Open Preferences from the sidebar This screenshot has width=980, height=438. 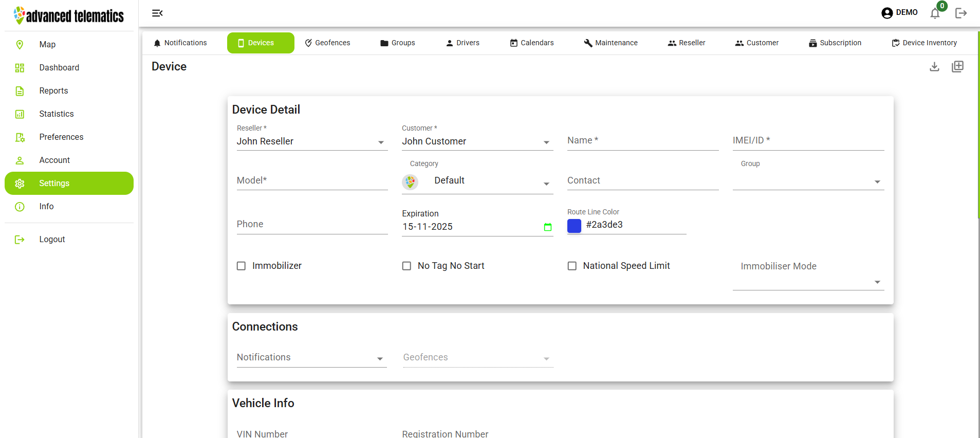point(69,137)
